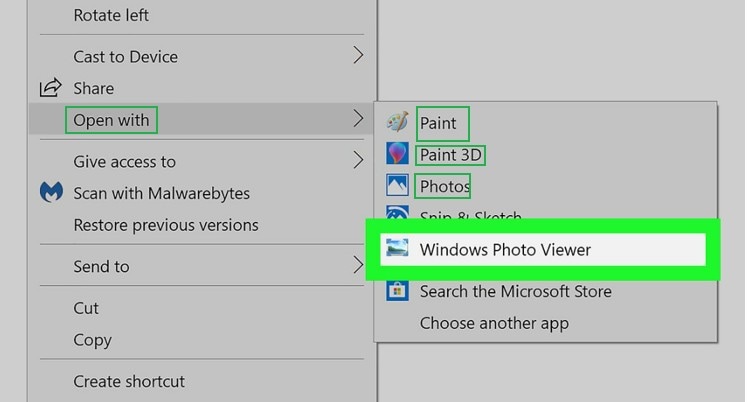Choose Restore previous versions
The height and width of the screenshot is (402, 747).
pyautogui.click(x=165, y=225)
